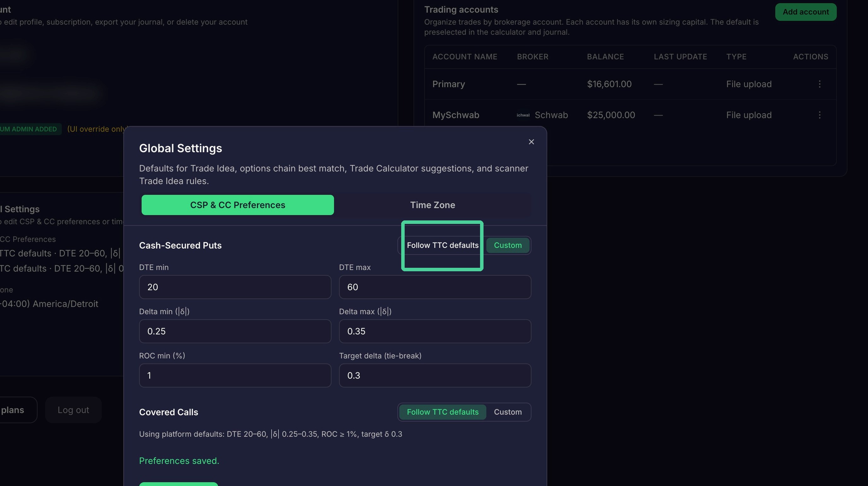Edit the ROC min percentage field
868x486 pixels.
[235, 375]
